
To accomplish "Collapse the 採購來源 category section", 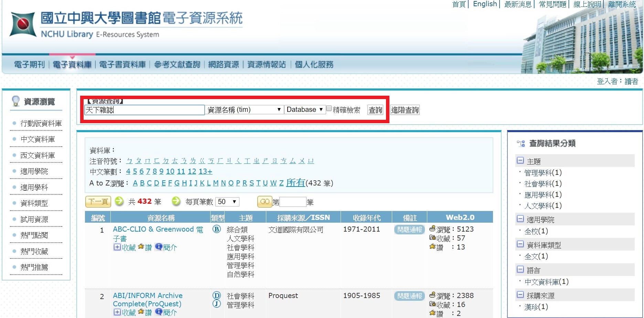I will pyautogui.click(x=520, y=295).
